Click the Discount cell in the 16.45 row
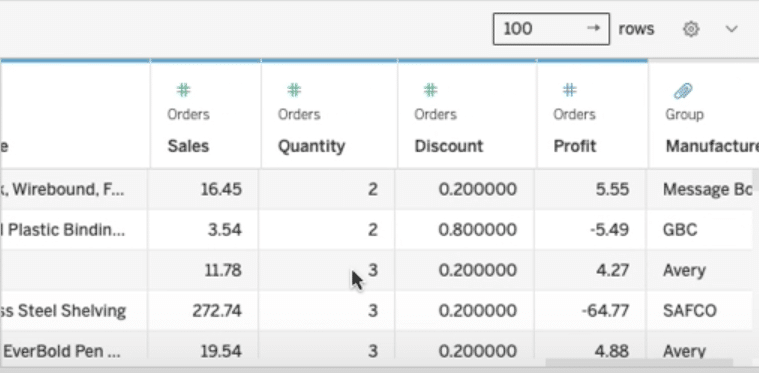 (x=466, y=189)
